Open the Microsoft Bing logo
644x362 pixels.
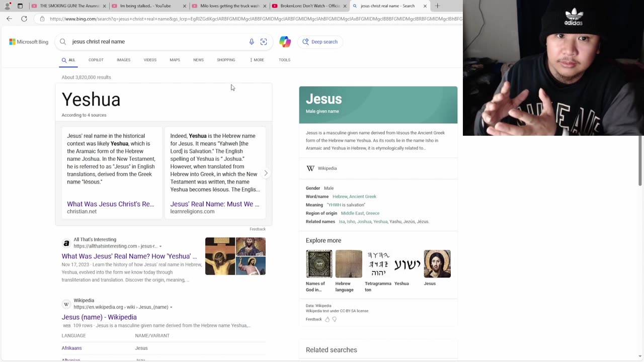[29, 42]
